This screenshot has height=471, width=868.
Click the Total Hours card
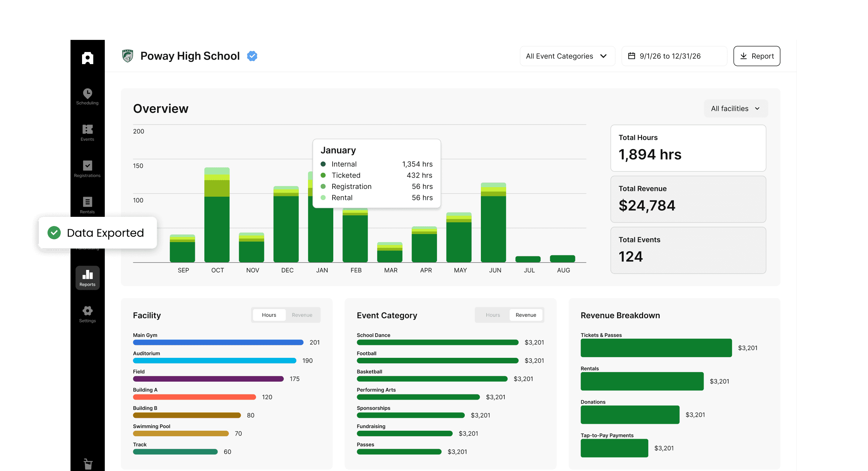tap(688, 148)
